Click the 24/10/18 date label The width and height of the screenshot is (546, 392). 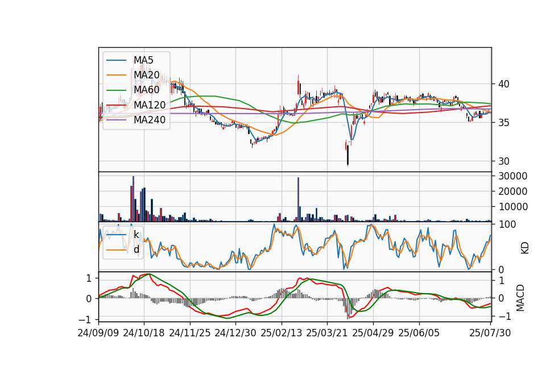pyautogui.click(x=144, y=333)
